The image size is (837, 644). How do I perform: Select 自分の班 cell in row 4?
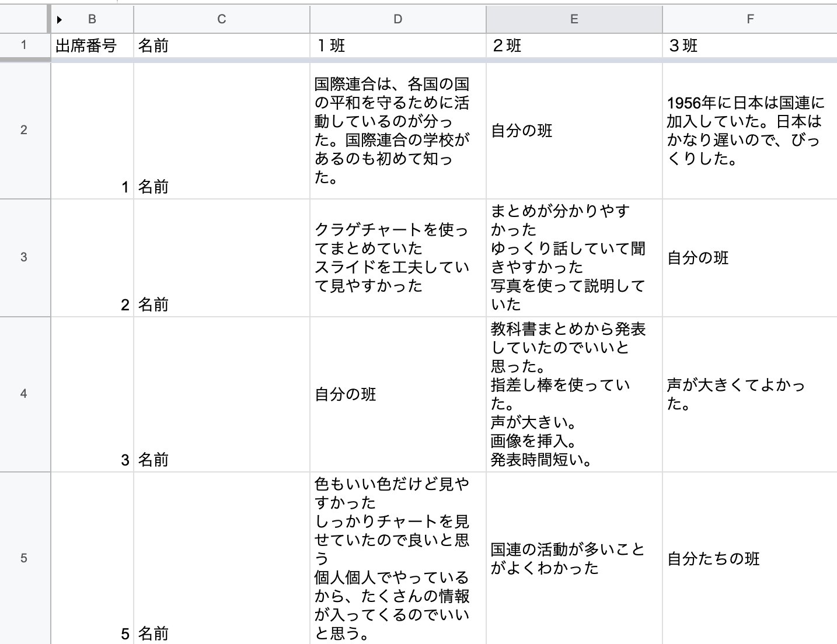tap(398, 394)
